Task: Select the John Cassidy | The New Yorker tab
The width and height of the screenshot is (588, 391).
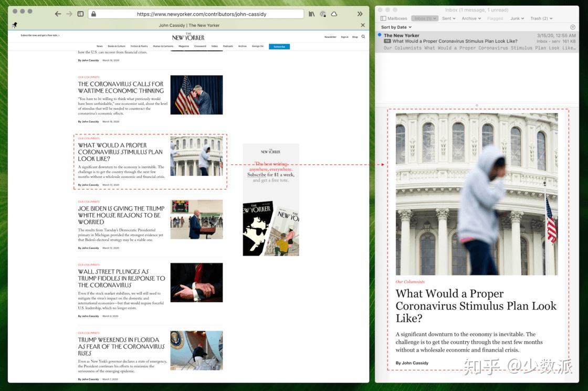Action: (189, 25)
